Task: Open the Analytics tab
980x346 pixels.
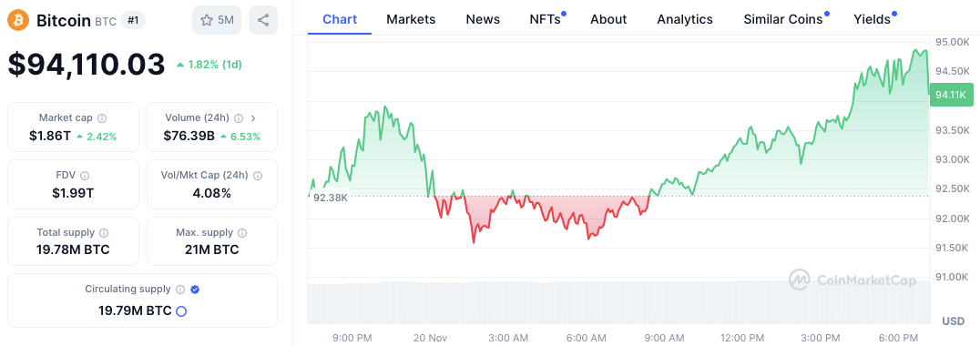Action: [x=684, y=19]
